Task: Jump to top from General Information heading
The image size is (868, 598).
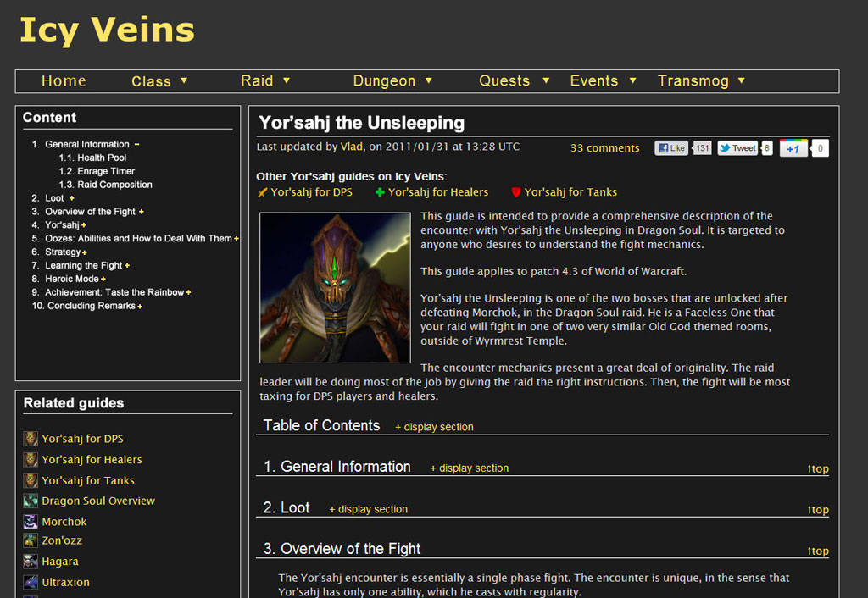Action: click(x=818, y=468)
